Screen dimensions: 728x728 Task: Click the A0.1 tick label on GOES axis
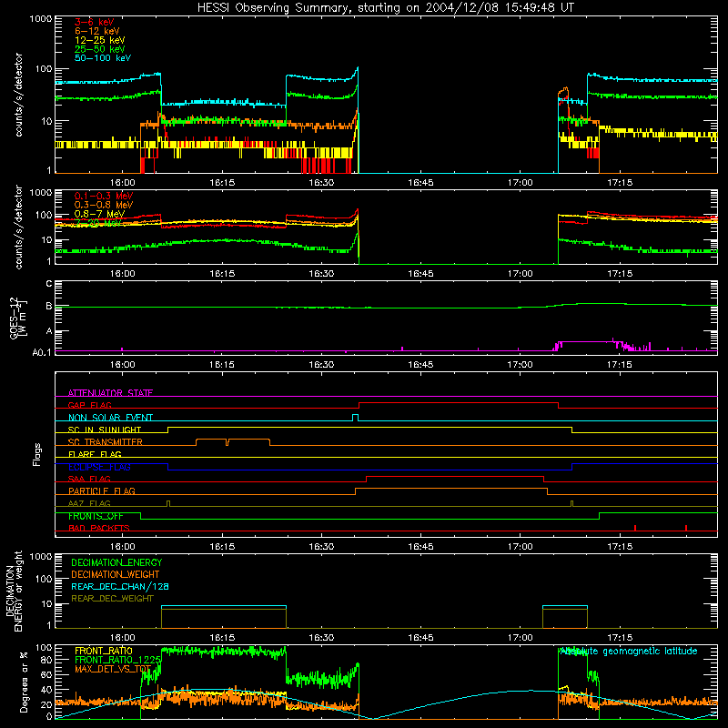(41, 352)
